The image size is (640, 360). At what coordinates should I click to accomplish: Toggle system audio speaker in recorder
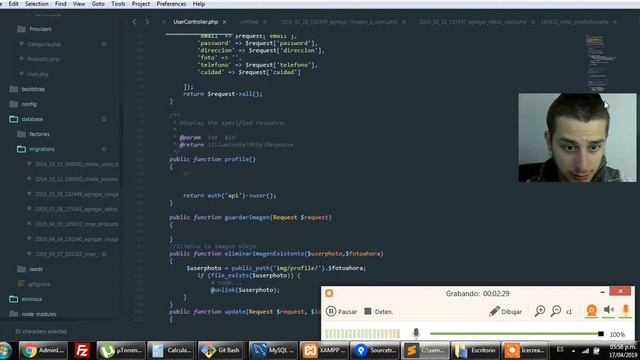tap(609, 310)
